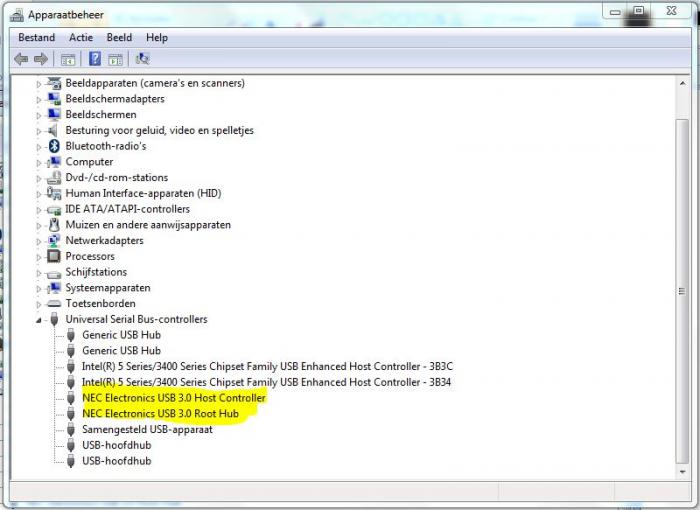Expand the Processors node
The width and height of the screenshot is (700, 510).
tap(39, 257)
